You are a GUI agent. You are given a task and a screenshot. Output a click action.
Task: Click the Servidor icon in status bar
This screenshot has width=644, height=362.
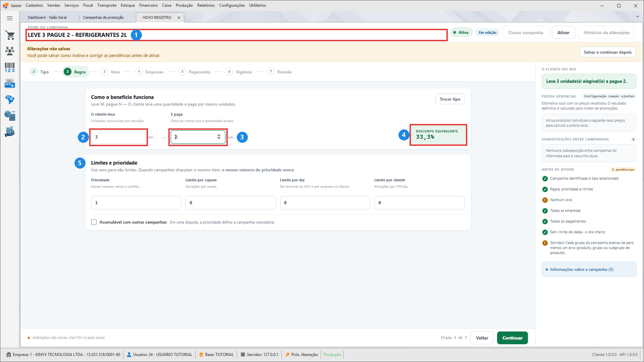243,355
